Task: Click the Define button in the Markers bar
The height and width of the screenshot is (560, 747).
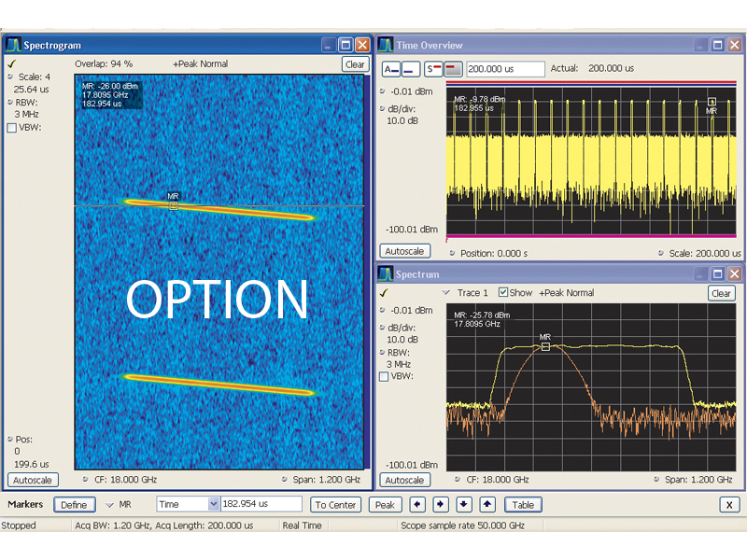Action: tap(74, 505)
